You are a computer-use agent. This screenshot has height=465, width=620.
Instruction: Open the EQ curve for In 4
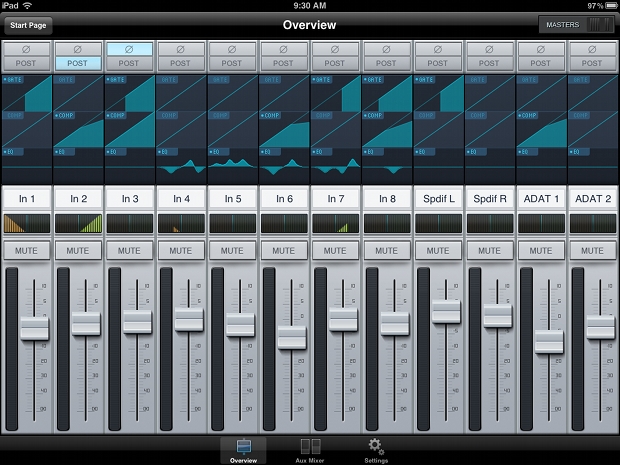point(181,166)
